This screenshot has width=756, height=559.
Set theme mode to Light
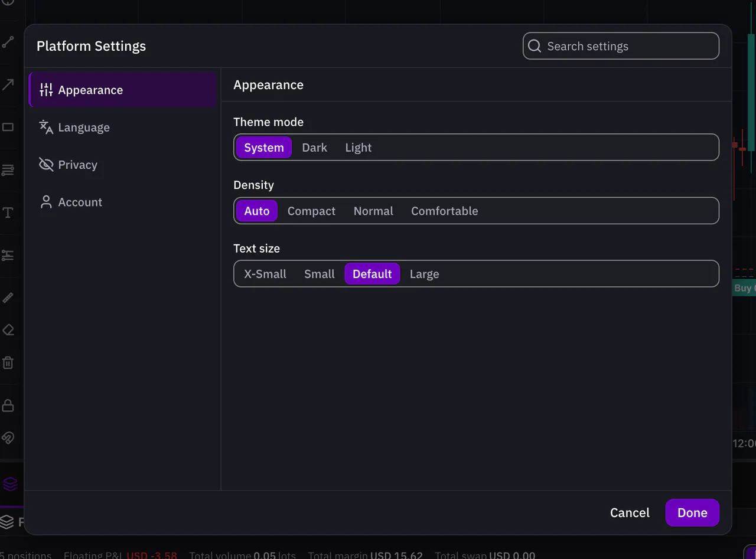tap(359, 148)
